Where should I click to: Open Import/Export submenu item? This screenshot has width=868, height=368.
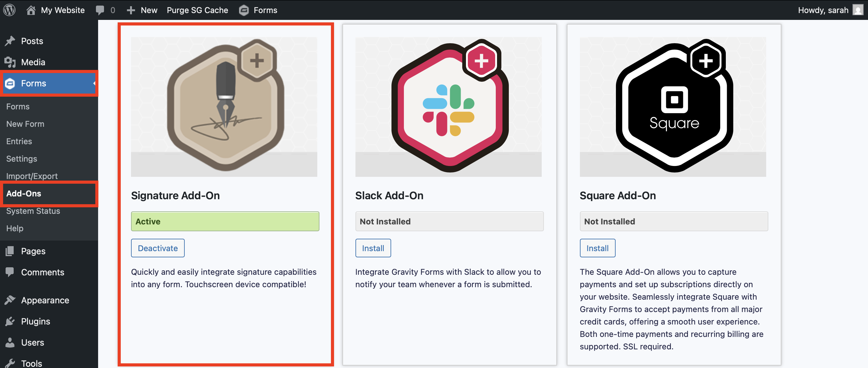coord(32,176)
